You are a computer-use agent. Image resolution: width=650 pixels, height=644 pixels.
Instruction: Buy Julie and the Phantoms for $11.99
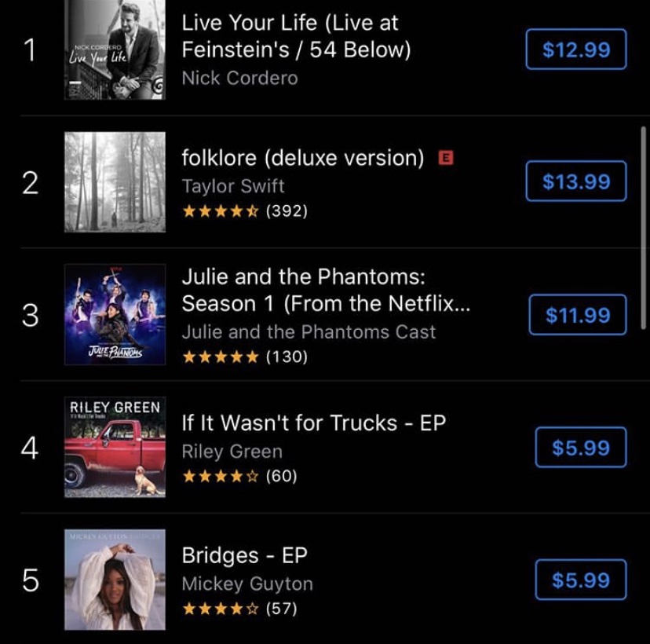click(578, 315)
